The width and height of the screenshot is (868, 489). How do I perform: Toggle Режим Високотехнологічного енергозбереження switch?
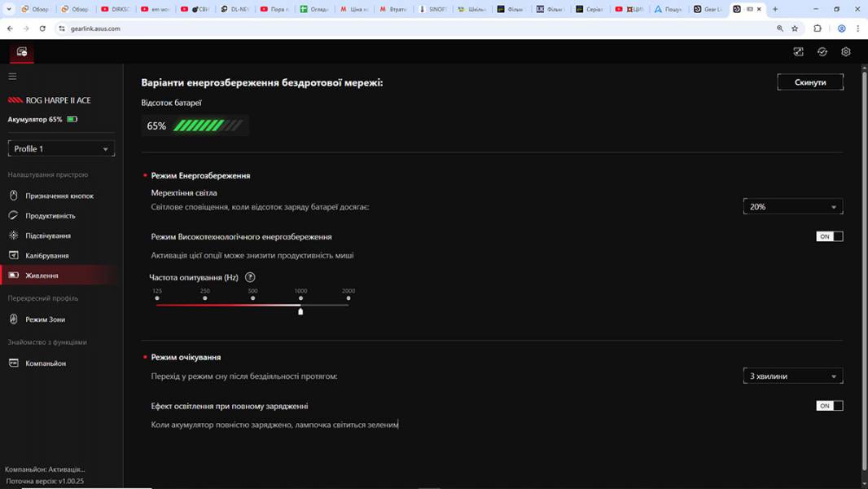829,236
